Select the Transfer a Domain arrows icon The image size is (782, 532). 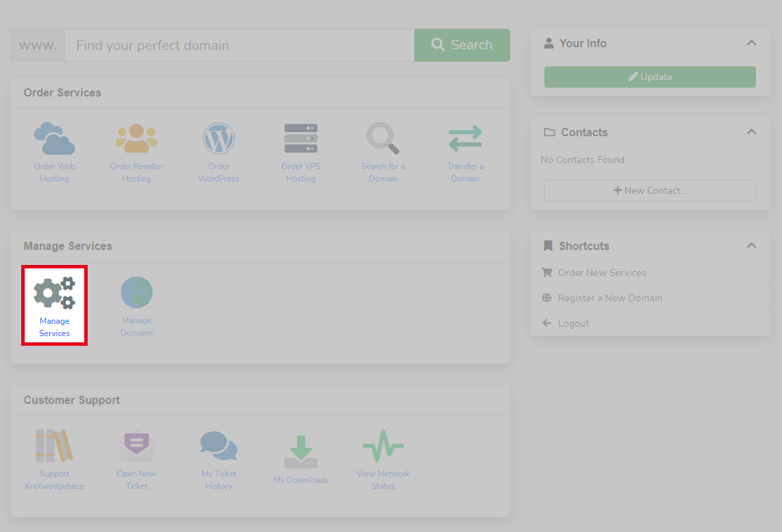click(465, 138)
